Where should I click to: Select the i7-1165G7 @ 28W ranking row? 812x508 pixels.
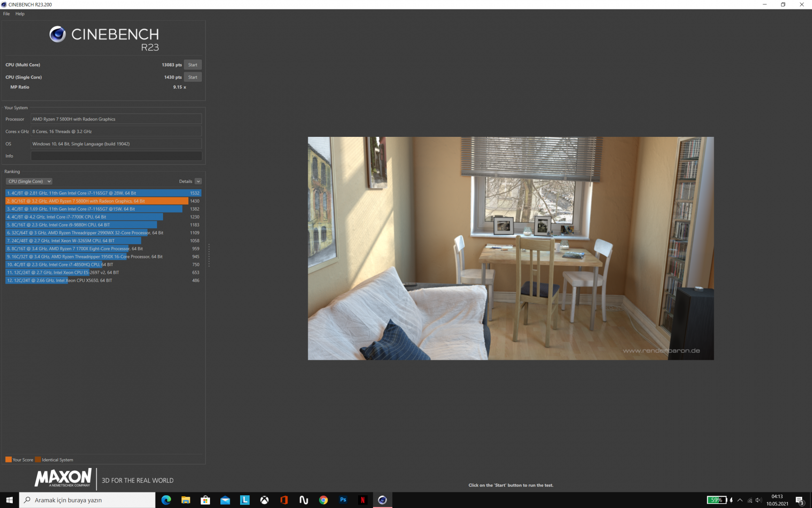[103, 193]
